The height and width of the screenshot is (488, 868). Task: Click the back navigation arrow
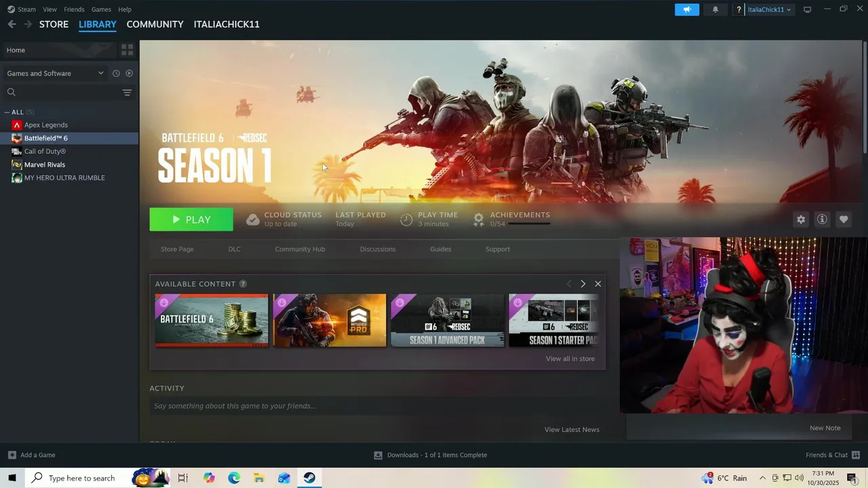(12, 24)
